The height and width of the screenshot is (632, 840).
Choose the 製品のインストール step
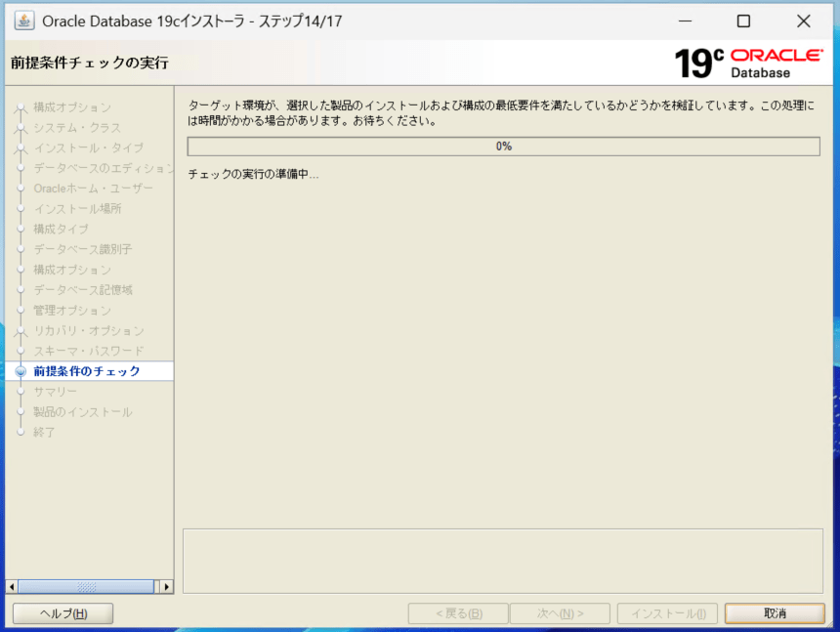(82, 412)
